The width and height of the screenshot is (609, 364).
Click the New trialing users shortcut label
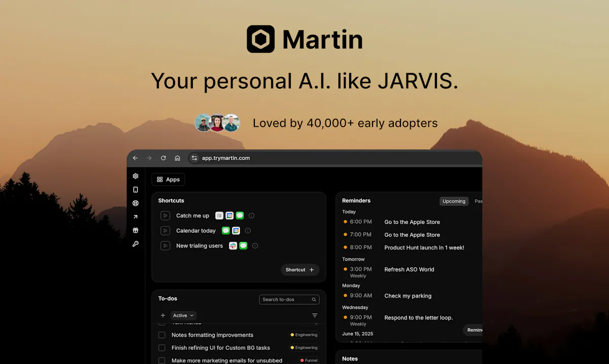[199, 246]
